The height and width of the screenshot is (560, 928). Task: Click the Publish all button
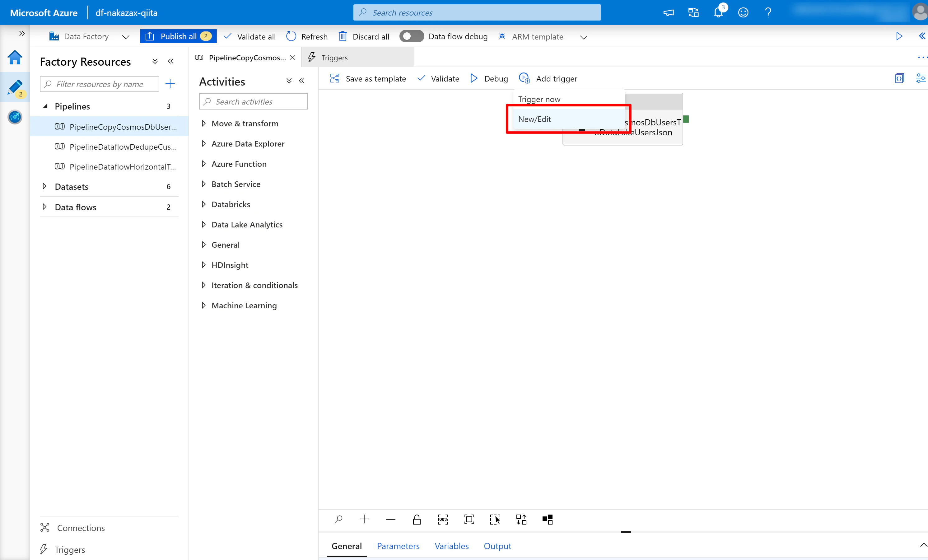(178, 36)
